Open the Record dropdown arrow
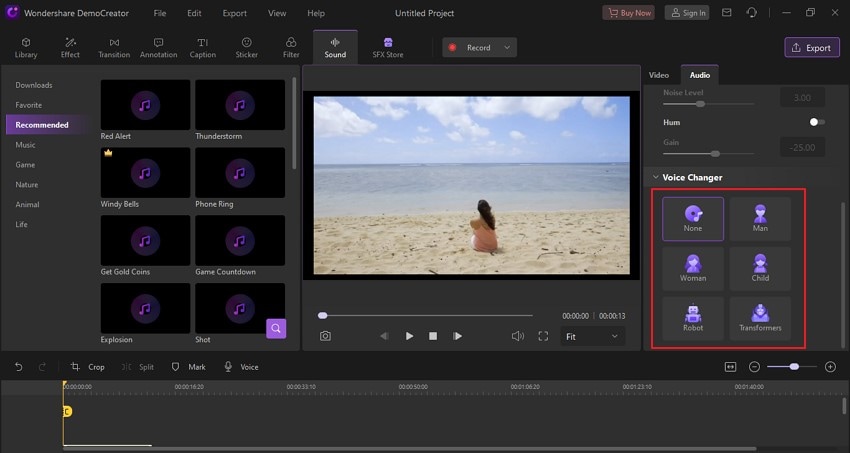 [x=507, y=48]
